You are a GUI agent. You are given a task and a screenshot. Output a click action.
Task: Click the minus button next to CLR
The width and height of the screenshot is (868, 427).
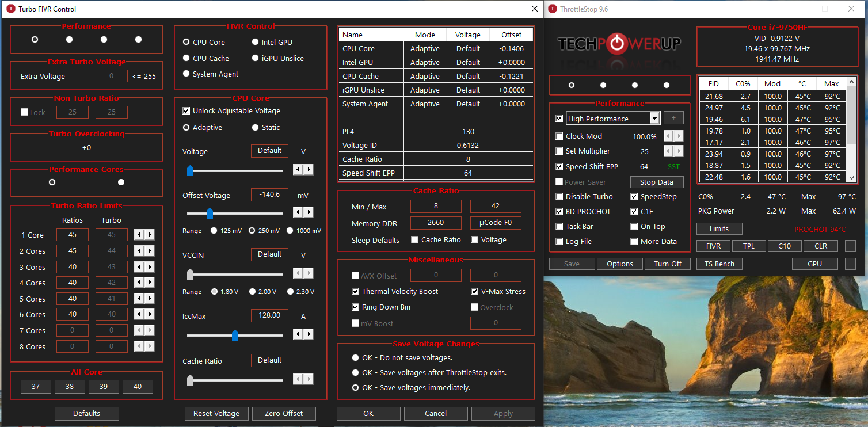(x=850, y=246)
